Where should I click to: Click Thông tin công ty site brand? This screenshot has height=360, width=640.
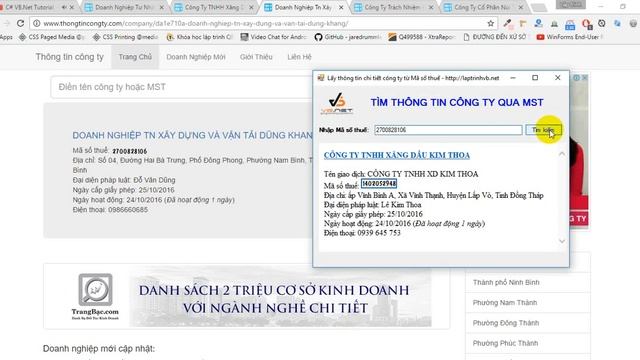pos(69,57)
